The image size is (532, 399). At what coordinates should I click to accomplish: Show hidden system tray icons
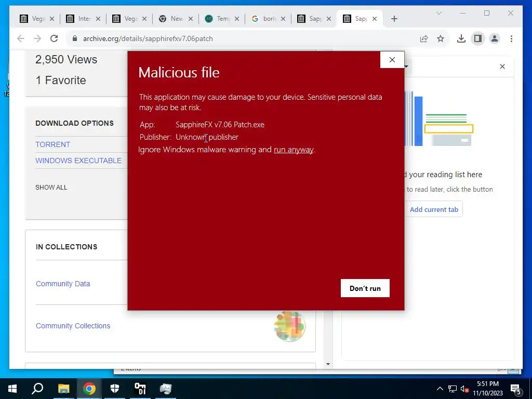440,389
